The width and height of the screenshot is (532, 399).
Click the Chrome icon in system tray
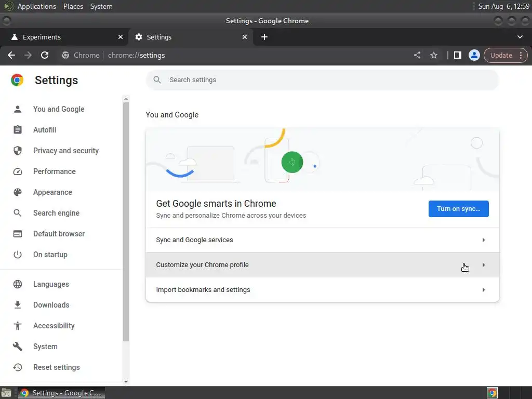(x=492, y=393)
